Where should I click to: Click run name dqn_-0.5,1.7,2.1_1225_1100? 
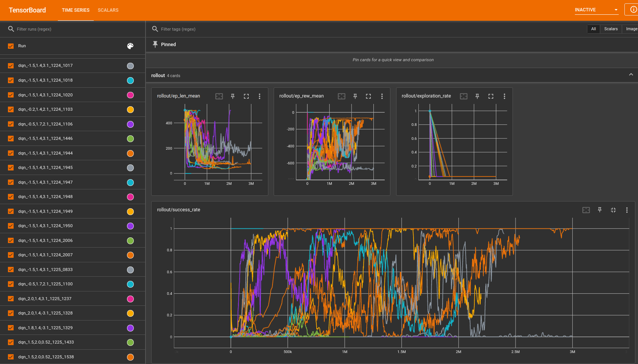coord(45,284)
